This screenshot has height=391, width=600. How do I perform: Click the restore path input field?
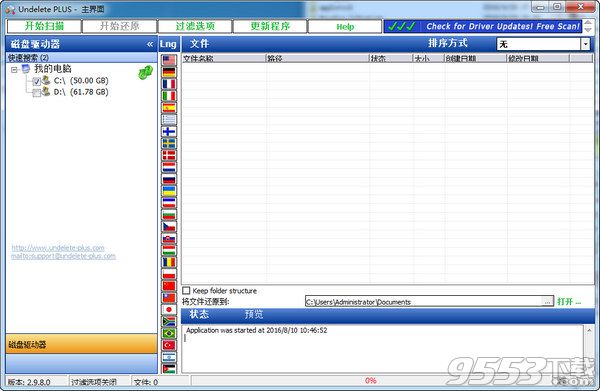[424, 302]
